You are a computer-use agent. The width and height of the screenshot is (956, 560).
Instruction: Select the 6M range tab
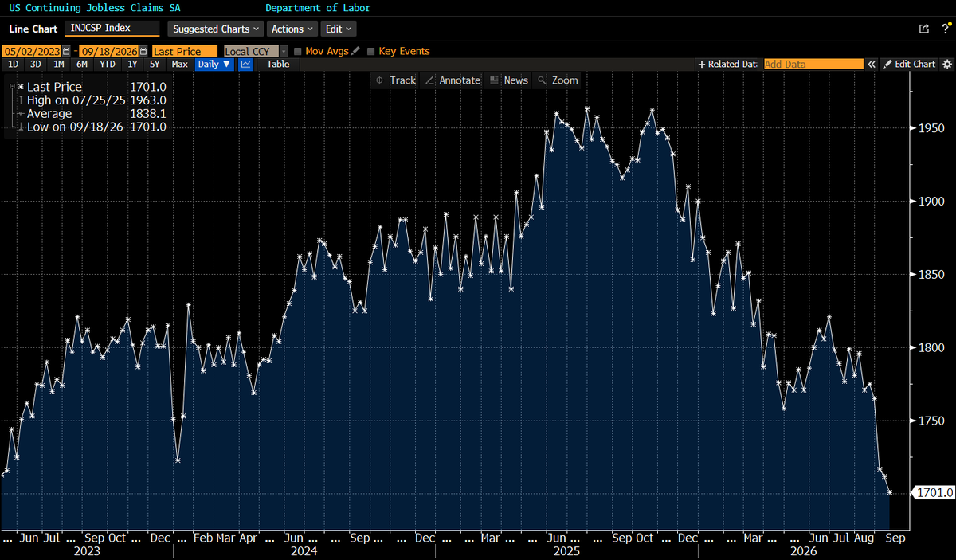coord(82,64)
